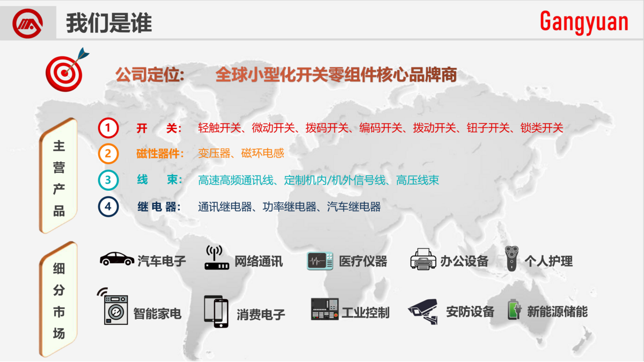Select the car icon for 汽车电子
Screen dimensions: 644x362
118,259
